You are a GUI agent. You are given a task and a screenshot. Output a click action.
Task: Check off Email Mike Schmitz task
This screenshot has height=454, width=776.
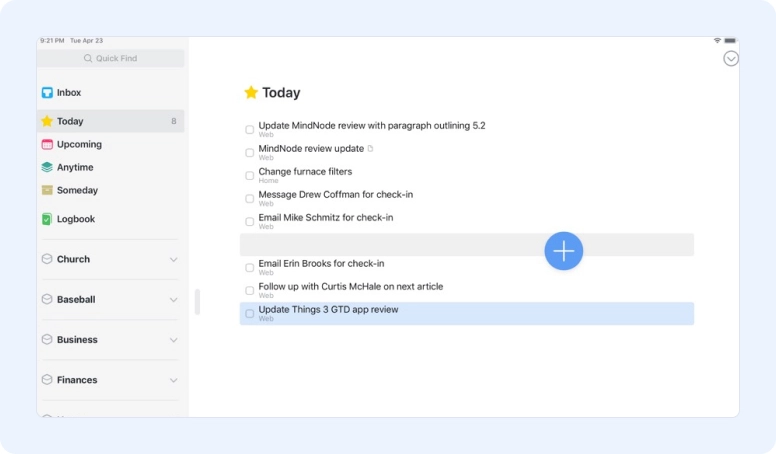(250, 222)
